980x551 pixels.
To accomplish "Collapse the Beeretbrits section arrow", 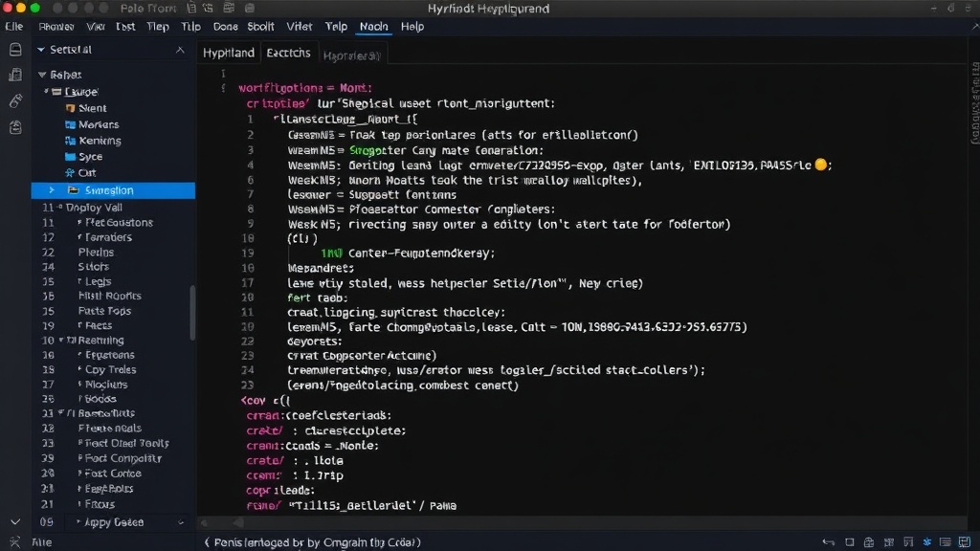I will coord(60,413).
